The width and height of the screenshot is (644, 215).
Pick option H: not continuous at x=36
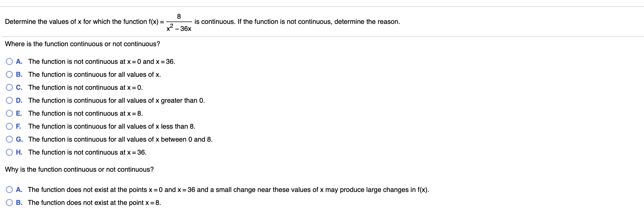pos(9,152)
